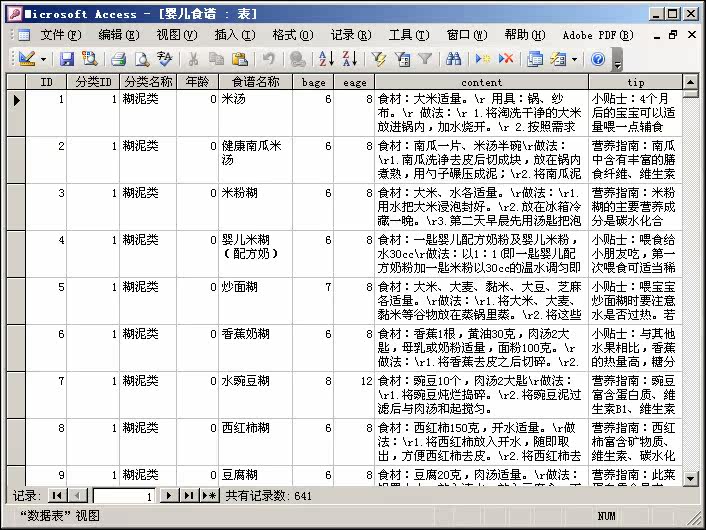This screenshot has height=530, width=706.
Task: Click the Print icon
Action: tap(118, 59)
